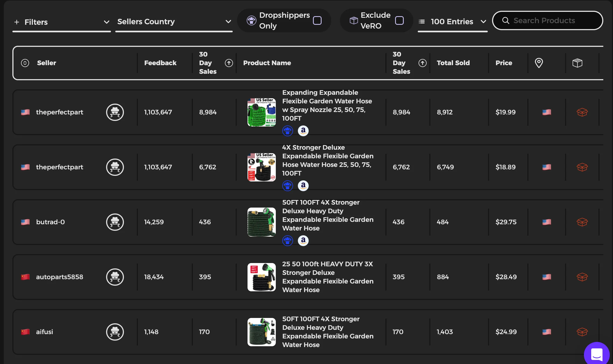Screen dimensions: 613x364
Task: Click the spy icon next to butrad-0
Action: click(115, 222)
